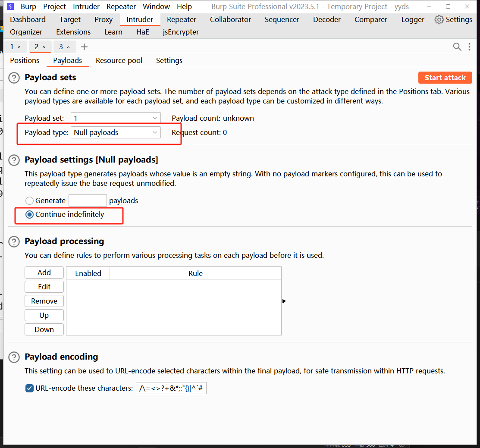This screenshot has width=480, height=448.
Task: Open the Intruder menu
Action: pos(86,6)
